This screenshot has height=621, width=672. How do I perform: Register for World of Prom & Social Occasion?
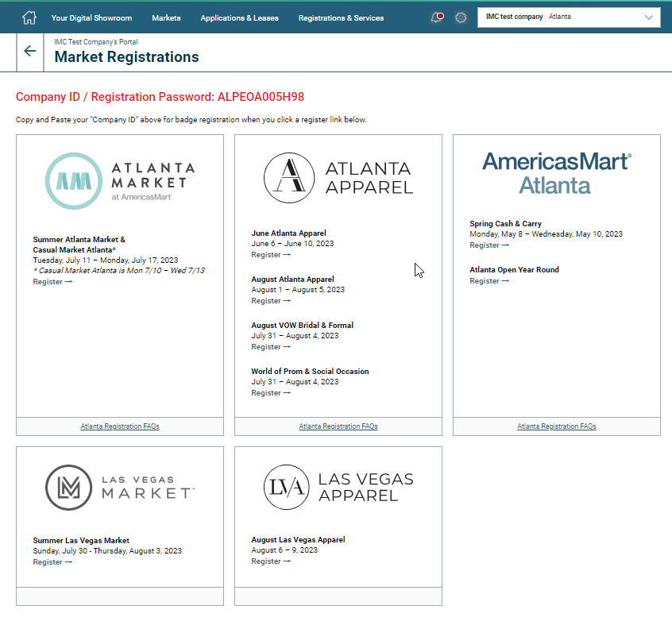[x=271, y=393]
